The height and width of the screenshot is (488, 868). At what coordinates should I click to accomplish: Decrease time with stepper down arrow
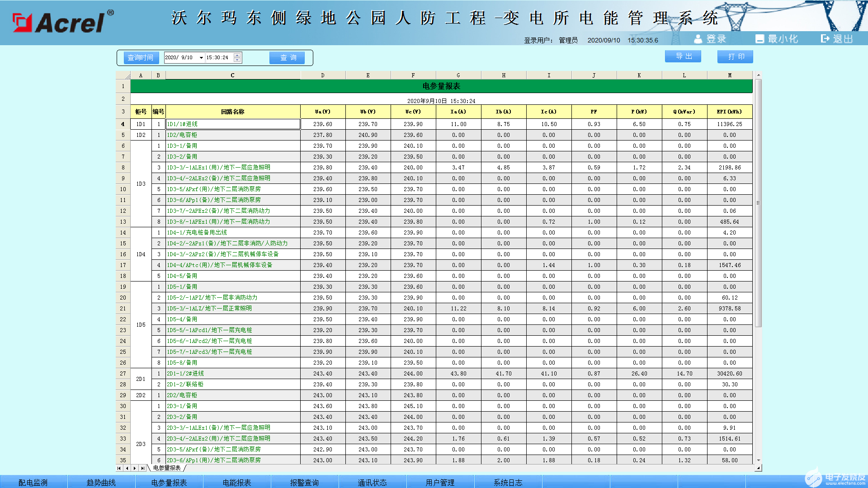coord(237,60)
